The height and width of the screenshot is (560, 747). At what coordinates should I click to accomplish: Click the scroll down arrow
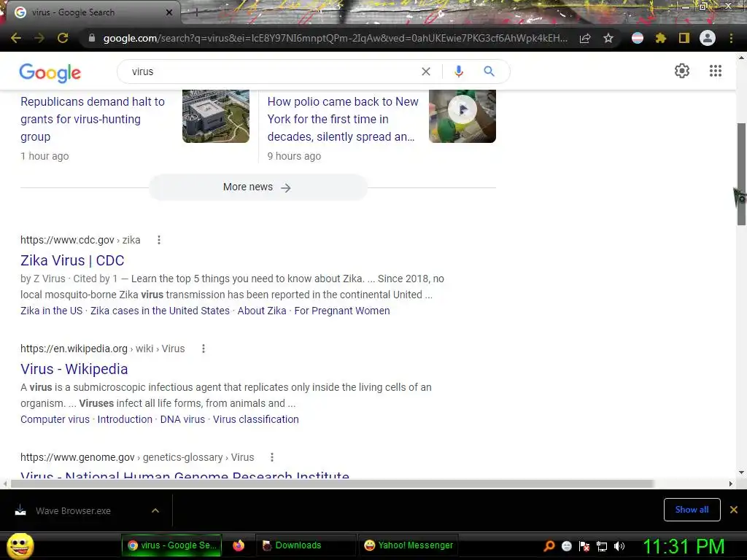[741, 472]
